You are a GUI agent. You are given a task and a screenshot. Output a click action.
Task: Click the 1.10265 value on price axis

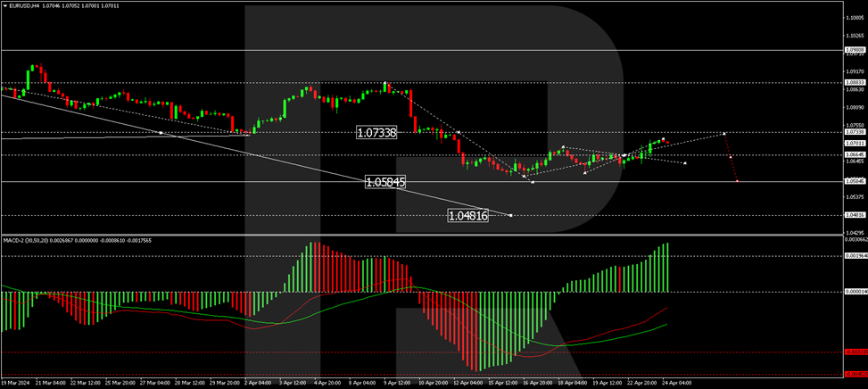(856, 36)
